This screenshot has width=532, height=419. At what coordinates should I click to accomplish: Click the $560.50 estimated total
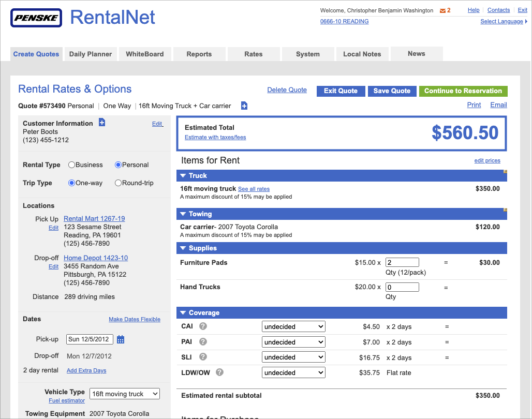click(x=465, y=132)
